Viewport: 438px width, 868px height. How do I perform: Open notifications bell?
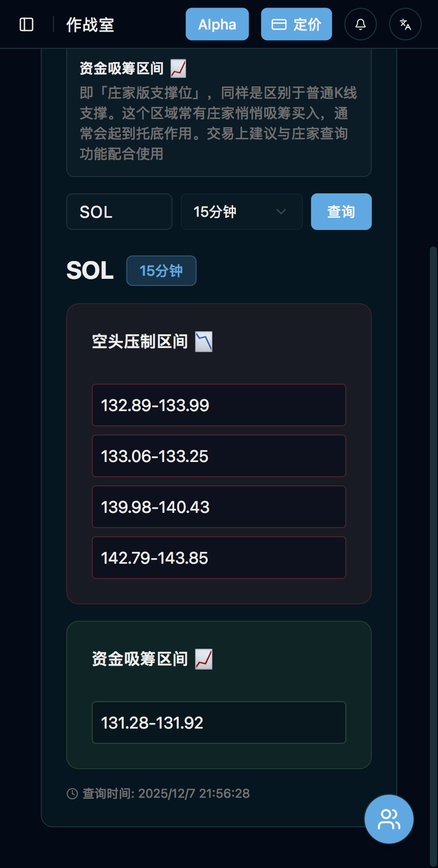point(361,24)
